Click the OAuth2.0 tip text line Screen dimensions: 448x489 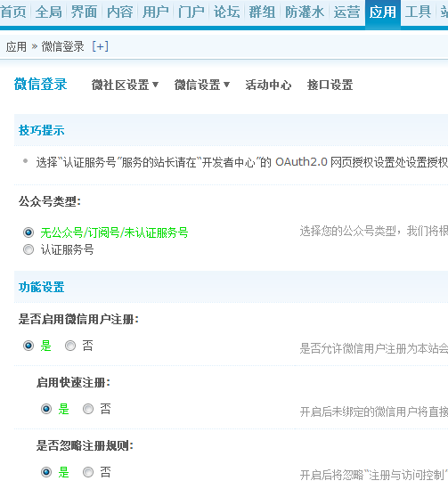(241, 162)
